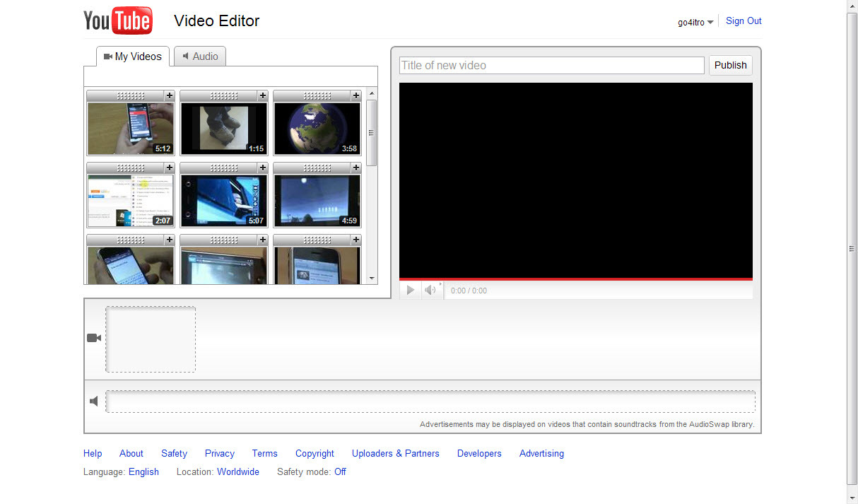Open the Uploaders & Partners link
858x504 pixels.
[396, 453]
